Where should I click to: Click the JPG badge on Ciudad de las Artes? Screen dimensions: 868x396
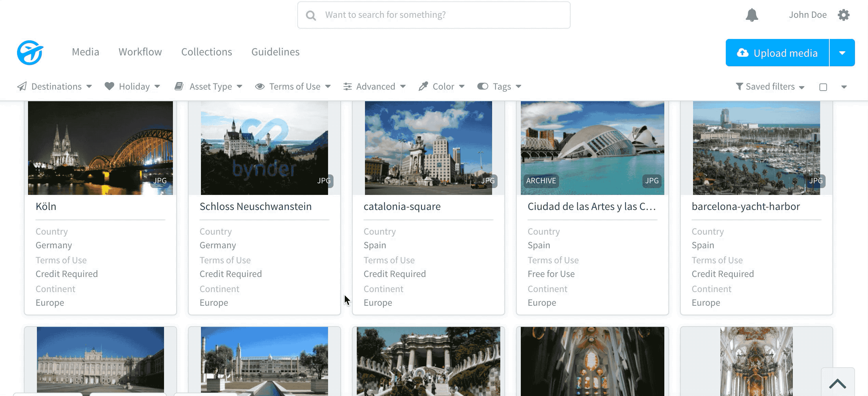point(652,181)
